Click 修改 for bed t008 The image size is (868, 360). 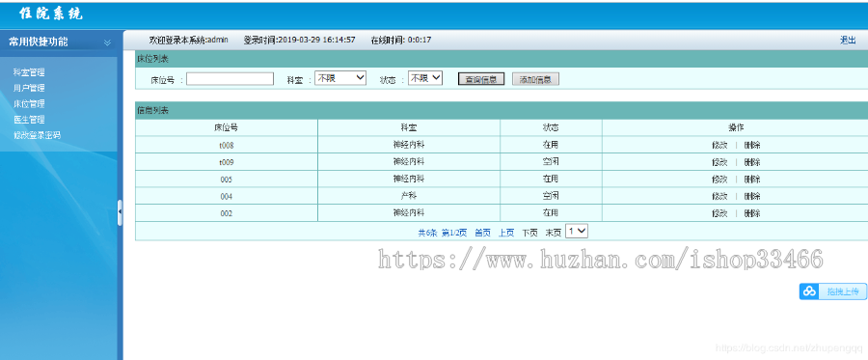[719, 145]
